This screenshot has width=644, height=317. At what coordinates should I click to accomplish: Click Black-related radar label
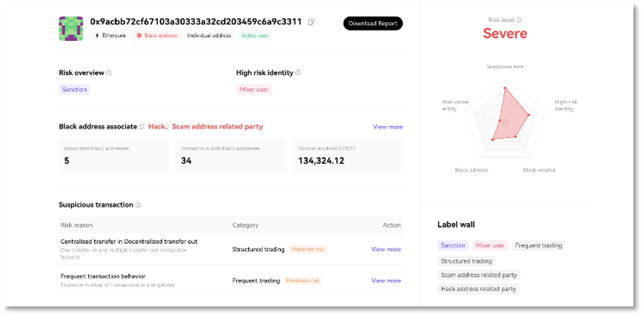[539, 170]
